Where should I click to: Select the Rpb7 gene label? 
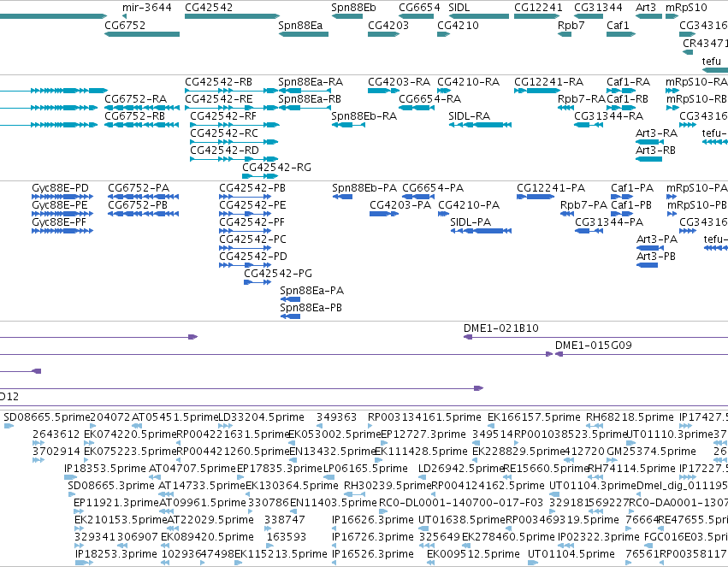coord(571,25)
